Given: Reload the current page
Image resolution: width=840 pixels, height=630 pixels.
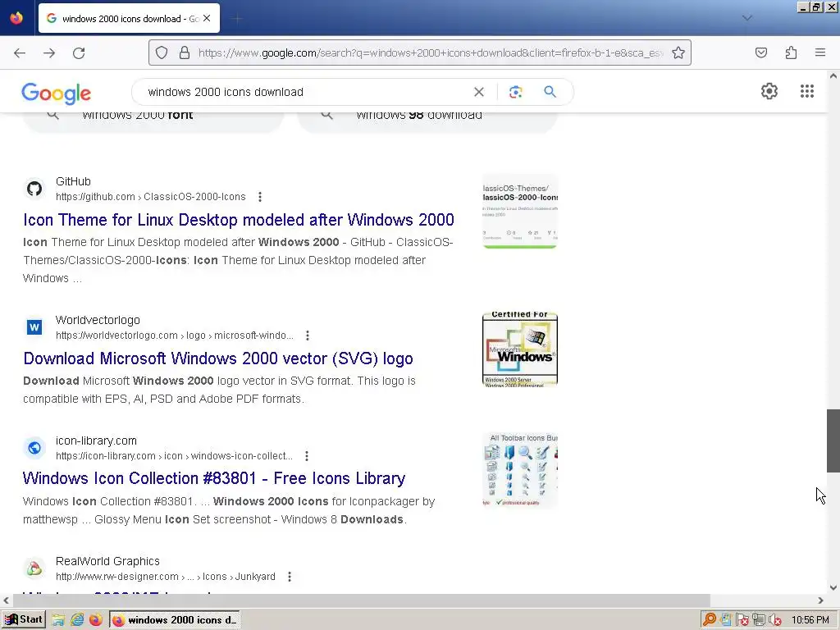Looking at the screenshot, I should 79,53.
